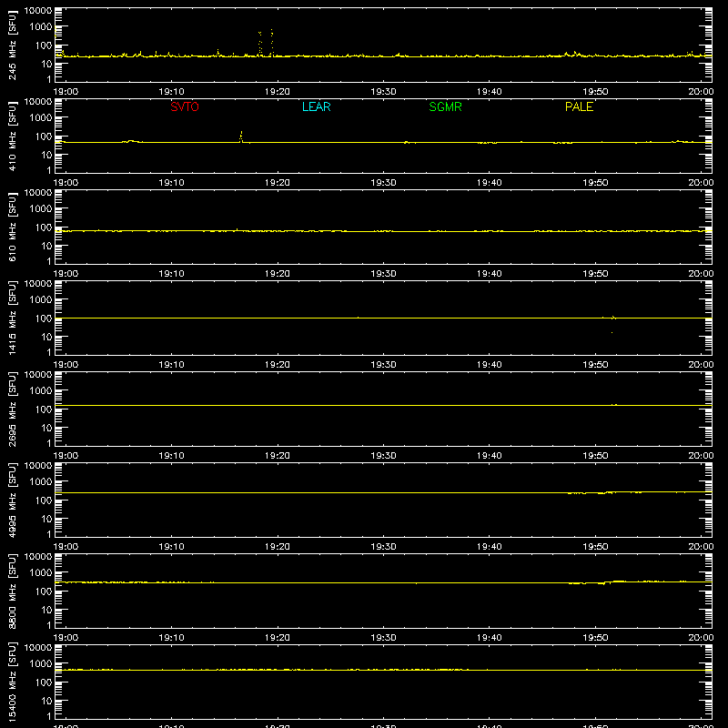Image resolution: width=728 pixels, height=728 pixels.
Task: Click the 1000 y-axis value on the 4995 MHz plot
Action: [x=41, y=481]
